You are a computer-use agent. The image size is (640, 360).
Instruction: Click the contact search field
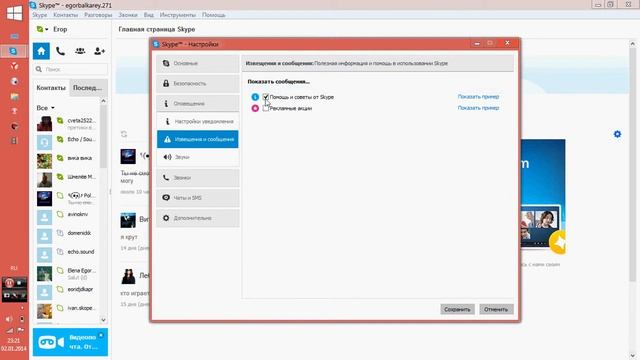click(x=71, y=69)
